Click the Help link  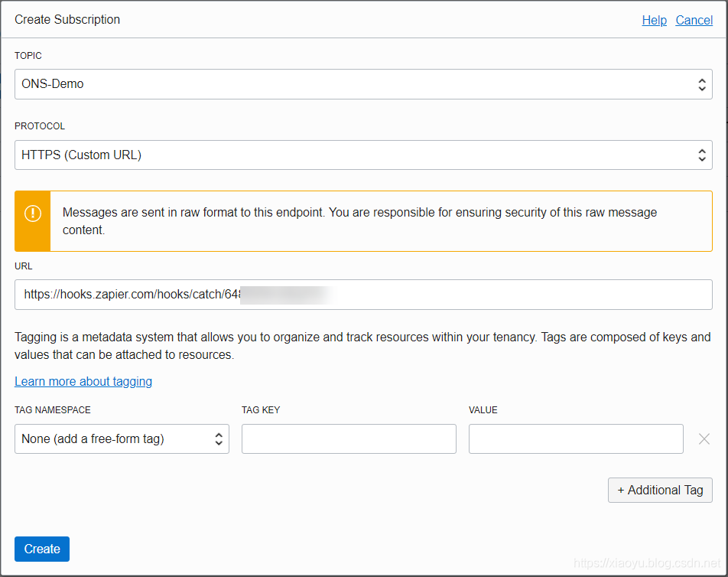click(654, 21)
